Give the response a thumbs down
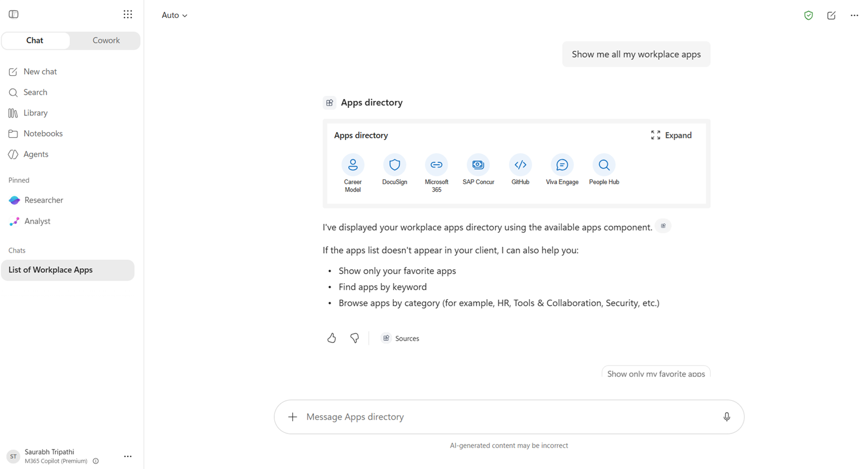This screenshot has width=868, height=469. coord(355,338)
